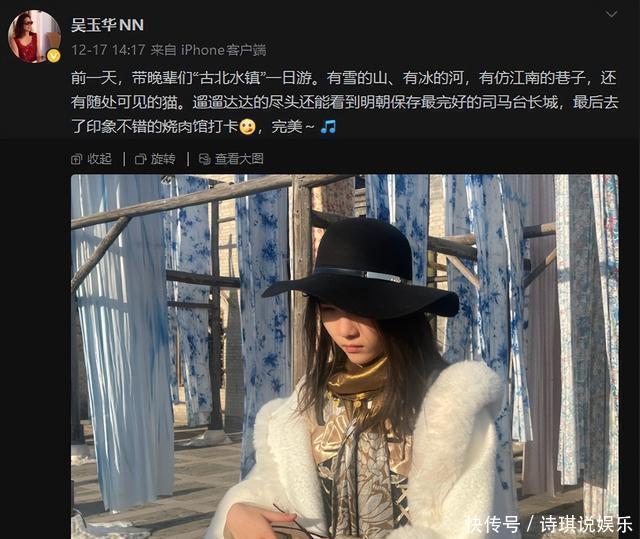Select the 收起 text label

pyautogui.click(x=99, y=159)
